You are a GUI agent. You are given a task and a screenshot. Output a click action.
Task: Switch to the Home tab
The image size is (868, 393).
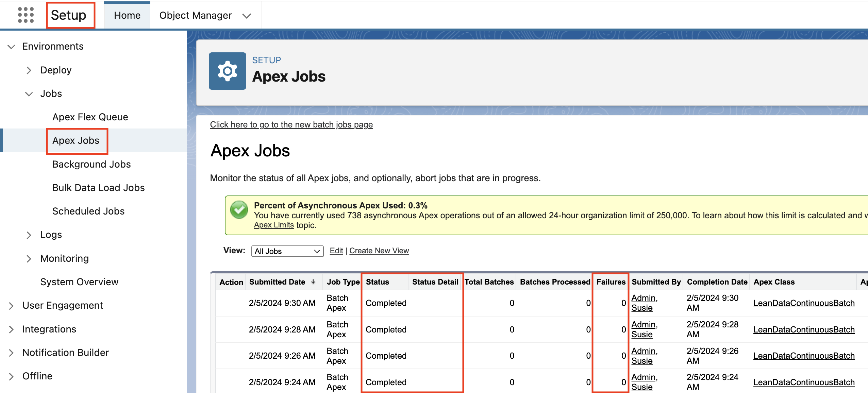(127, 15)
